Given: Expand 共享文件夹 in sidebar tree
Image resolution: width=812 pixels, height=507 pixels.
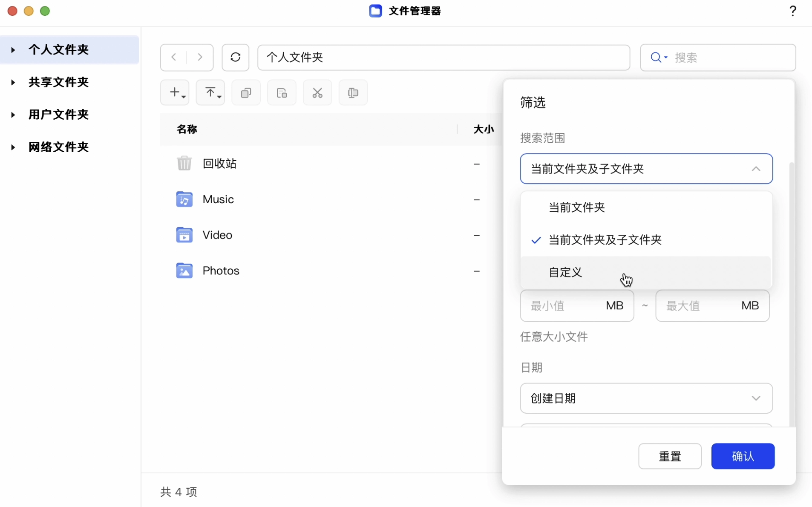Looking at the screenshot, I should tap(13, 82).
